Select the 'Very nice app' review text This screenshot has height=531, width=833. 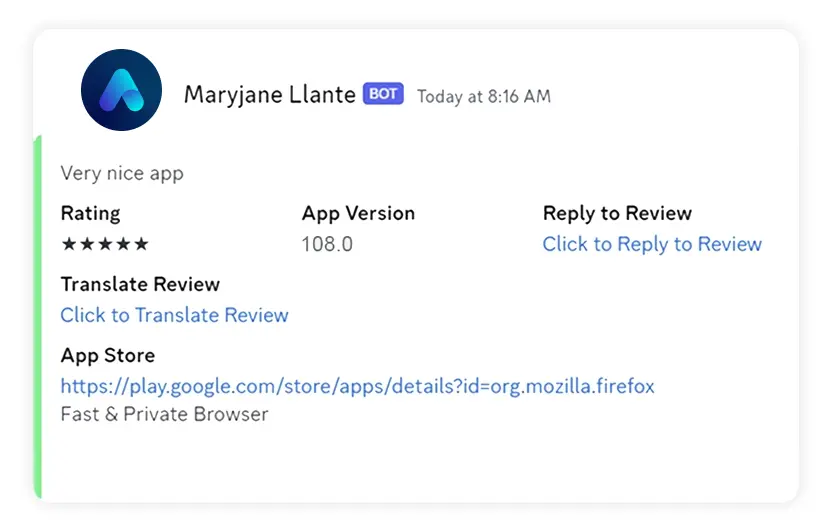pyautogui.click(x=122, y=174)
